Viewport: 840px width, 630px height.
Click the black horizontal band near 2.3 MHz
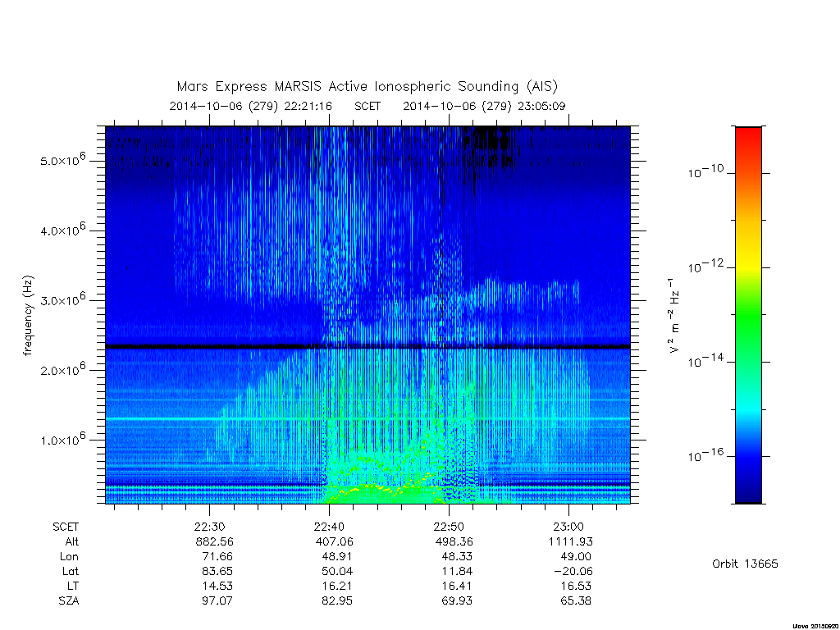click(x=367, y=347)
